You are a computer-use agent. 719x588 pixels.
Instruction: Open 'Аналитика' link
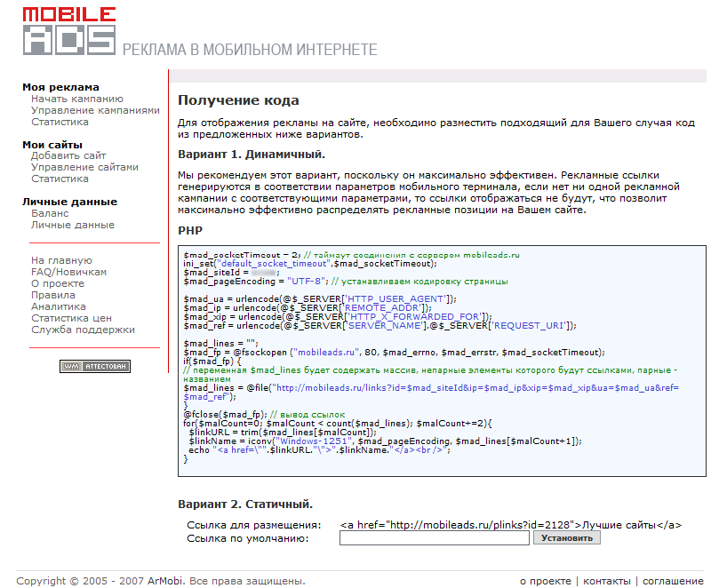coord(58,306)
